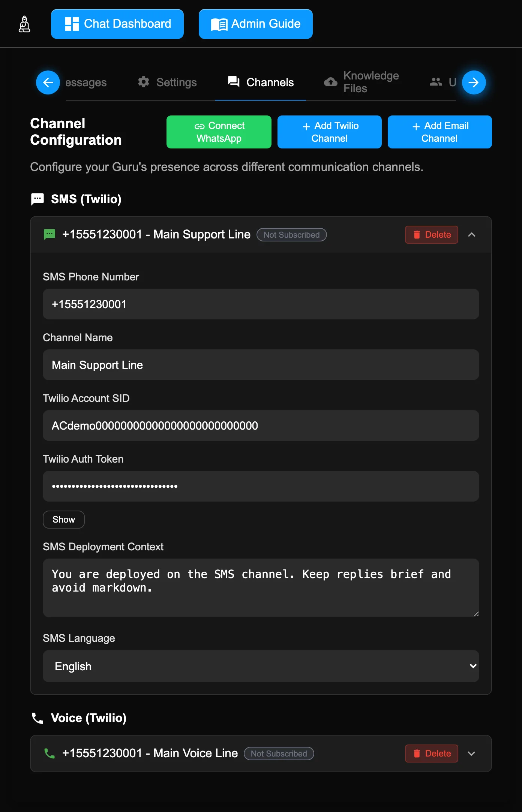Click the Twilio Auth Token field
Image resolution: width=522 pixels, height=812 pixels.
pos(261,486)
